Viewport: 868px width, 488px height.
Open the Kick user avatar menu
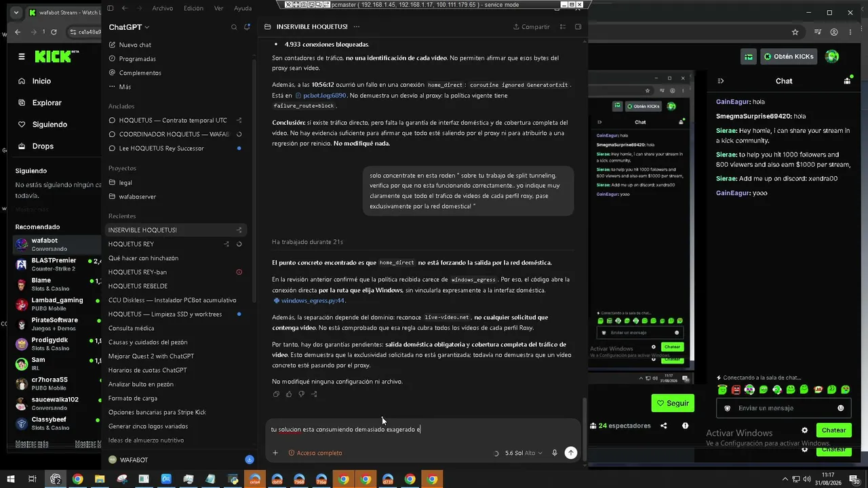(832, 57)
